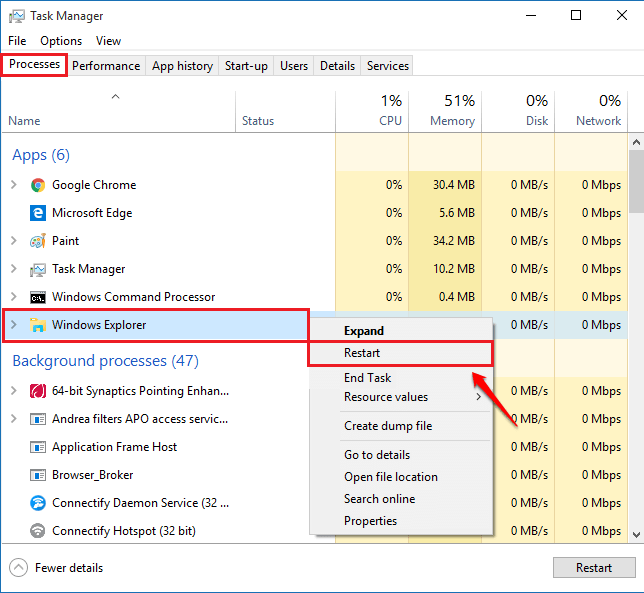This screenshot has height=593, width=644.
Task: Click the scrollbar up arrow
Action: click(x=636, y=142)
